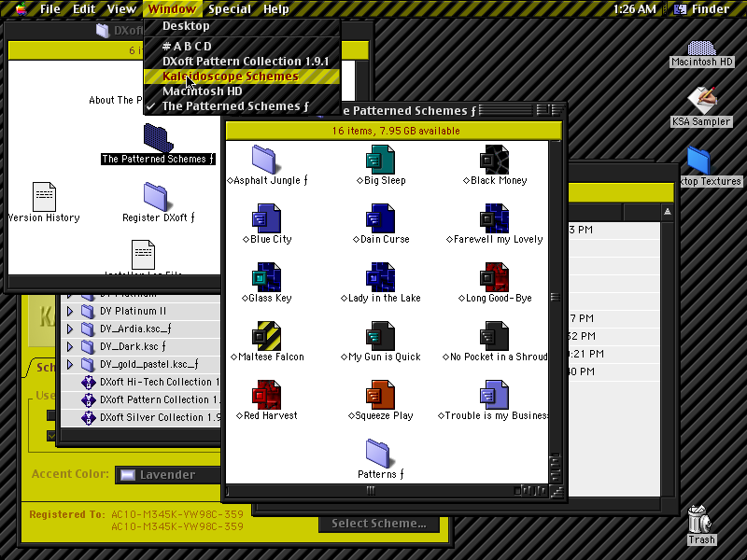747x560 pixels.
Task: Click the Select Scheme... button
Action: [379, 524]
